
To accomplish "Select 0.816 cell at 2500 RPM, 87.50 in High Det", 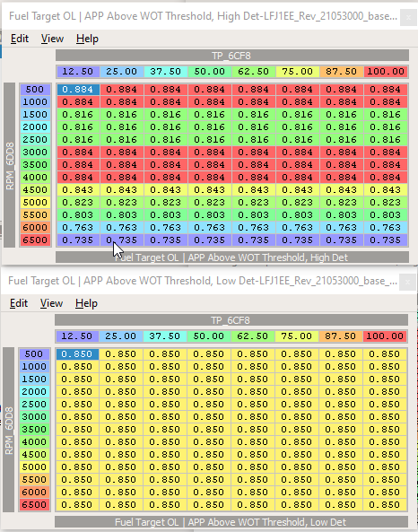I will [x=342, y=139].
